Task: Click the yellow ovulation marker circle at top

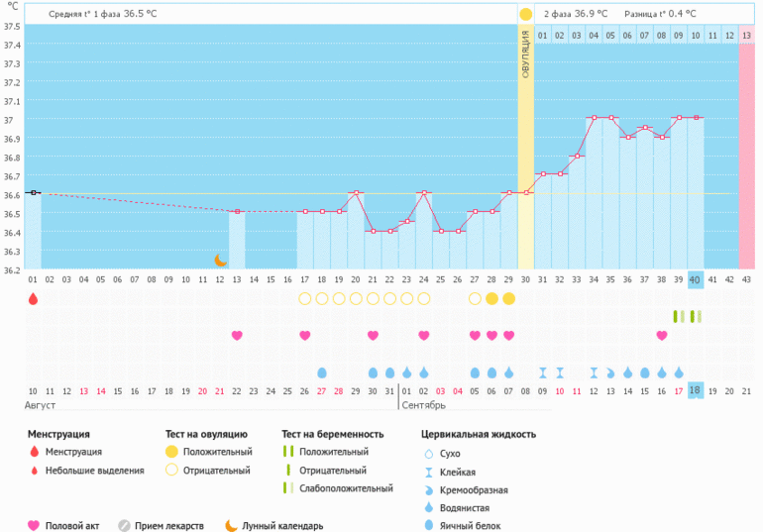Action: point(525,14)
